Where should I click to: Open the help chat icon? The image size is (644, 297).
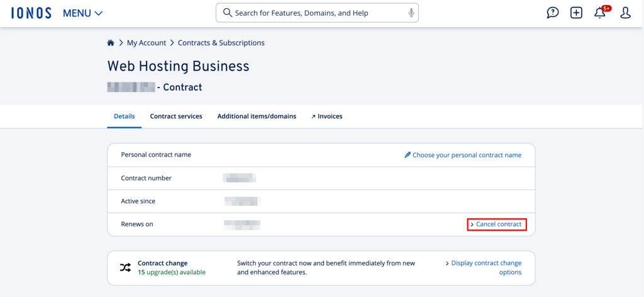tap(553, 13)
